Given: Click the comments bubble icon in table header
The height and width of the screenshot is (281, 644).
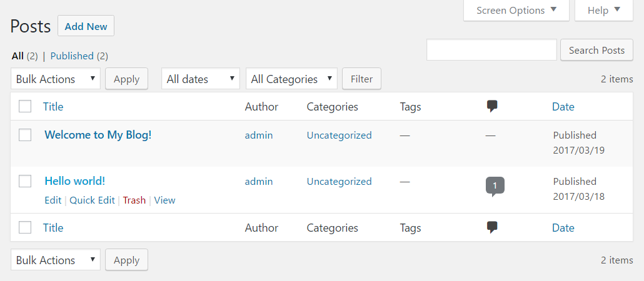Looking at the screenshot, I should [492, 106].
